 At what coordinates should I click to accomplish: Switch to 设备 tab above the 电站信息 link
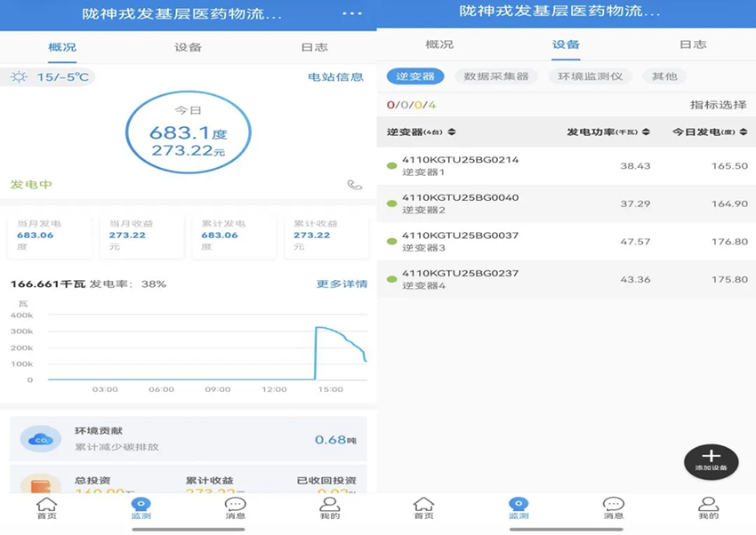pos(188,47)
